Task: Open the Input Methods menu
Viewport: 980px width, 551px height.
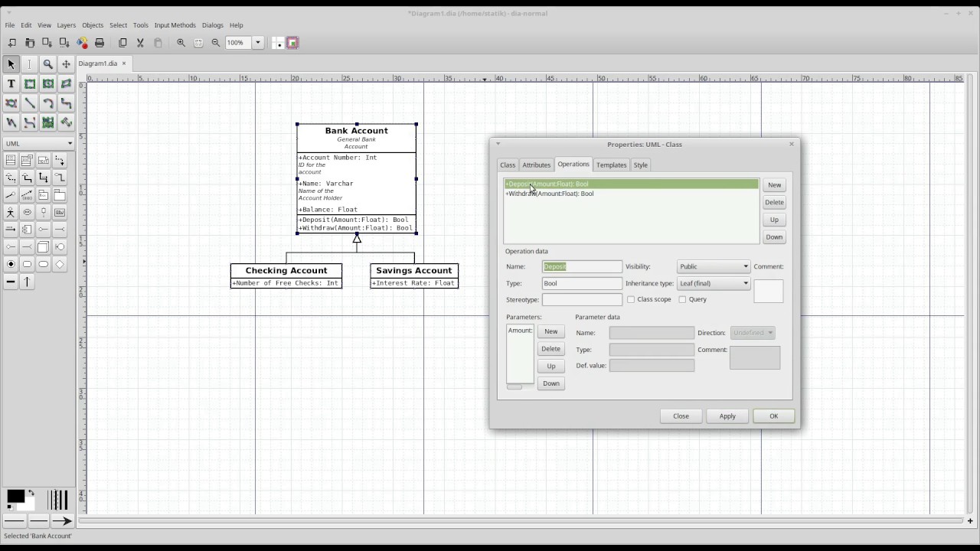Action: coord(175,25)
